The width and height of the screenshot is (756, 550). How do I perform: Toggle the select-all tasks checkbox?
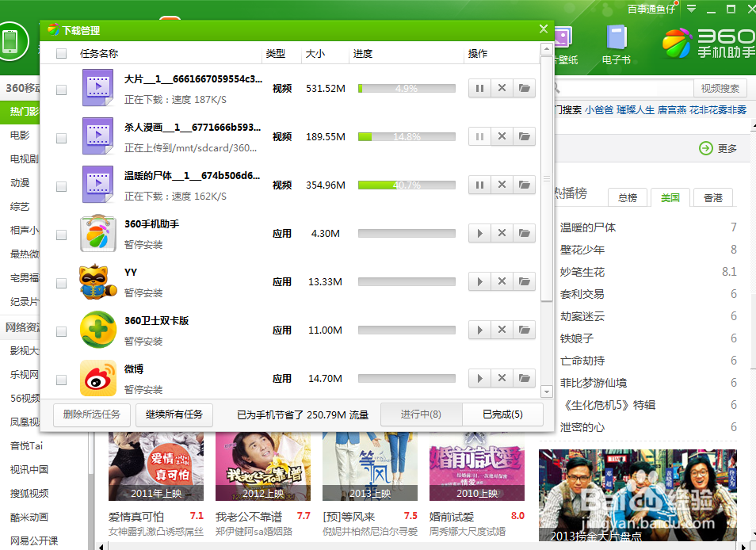(x=61, y=54)
